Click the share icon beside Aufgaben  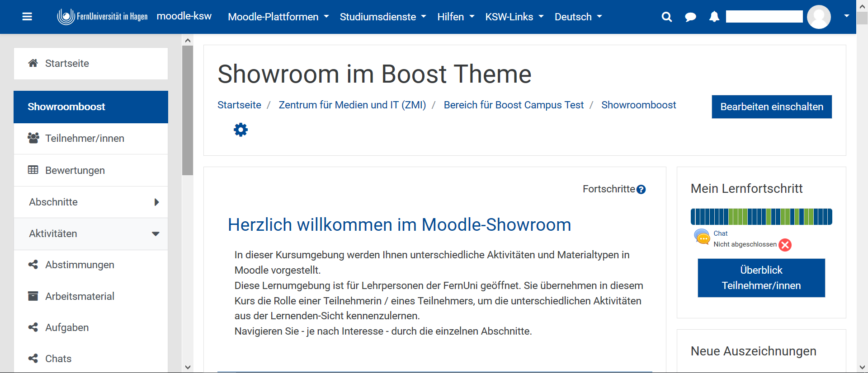33,327
